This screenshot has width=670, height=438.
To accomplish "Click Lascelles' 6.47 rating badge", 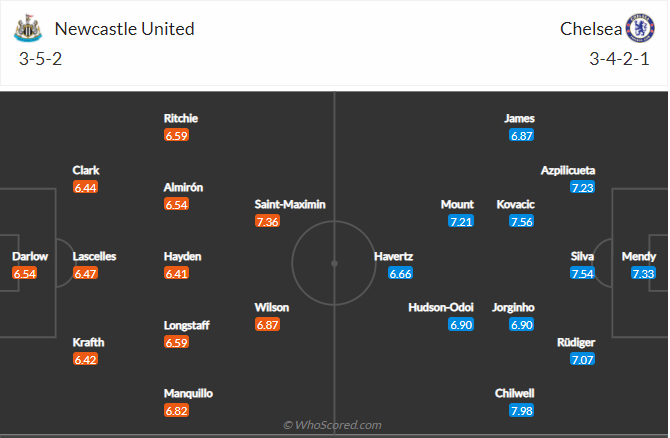I will coord(84,273).
